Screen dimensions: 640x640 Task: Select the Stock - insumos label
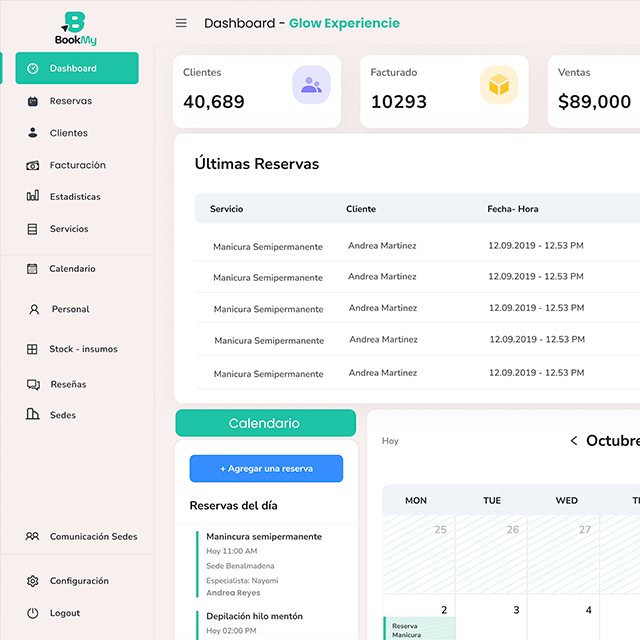[x=83, y=349]
